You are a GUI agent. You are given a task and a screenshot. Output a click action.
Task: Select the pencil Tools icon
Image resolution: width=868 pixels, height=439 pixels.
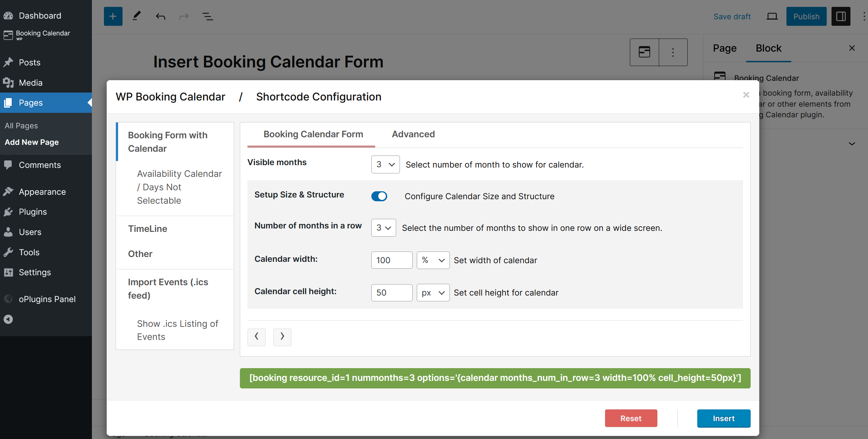click(x=137, y=16)
